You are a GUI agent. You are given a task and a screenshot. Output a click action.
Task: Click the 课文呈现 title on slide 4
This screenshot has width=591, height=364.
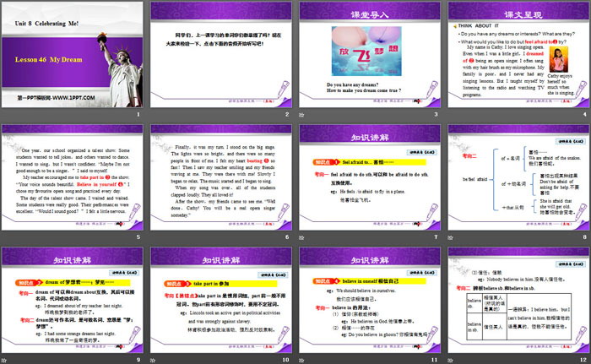(x=518, y=14)
